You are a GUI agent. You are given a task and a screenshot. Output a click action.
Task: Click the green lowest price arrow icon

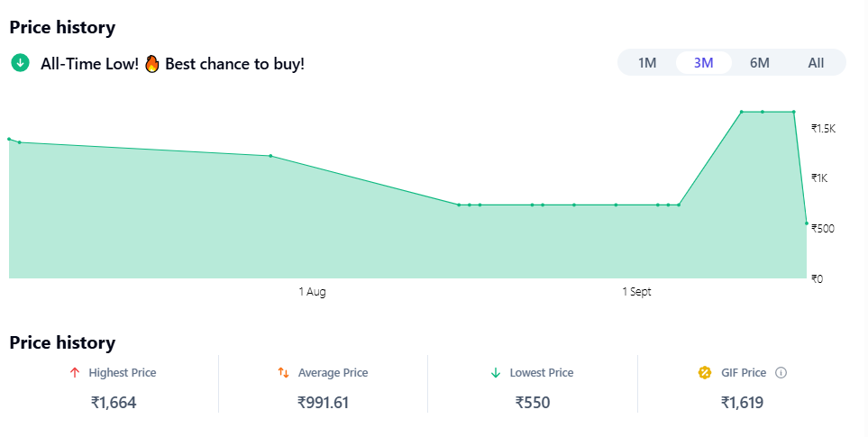(495, 373)
